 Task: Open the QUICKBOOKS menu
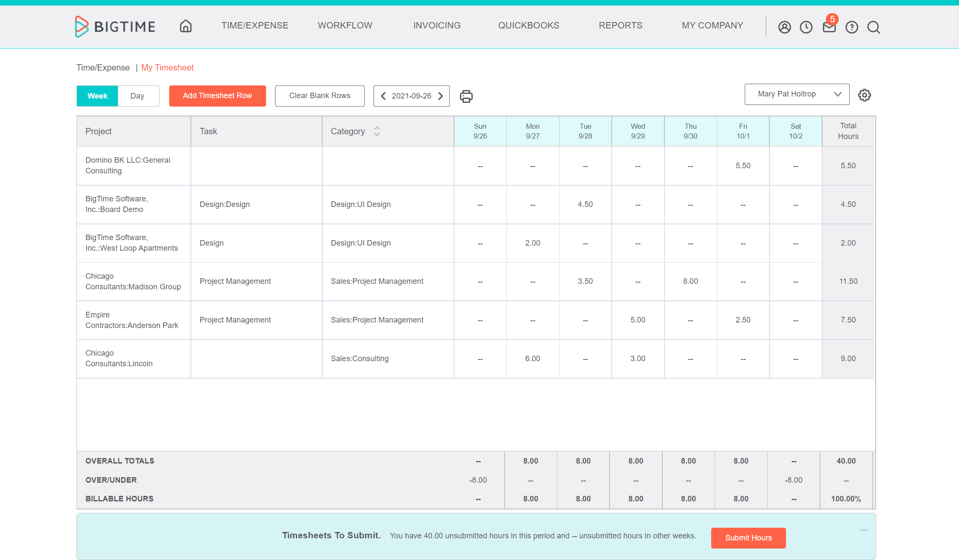click(x=529, y=25)
